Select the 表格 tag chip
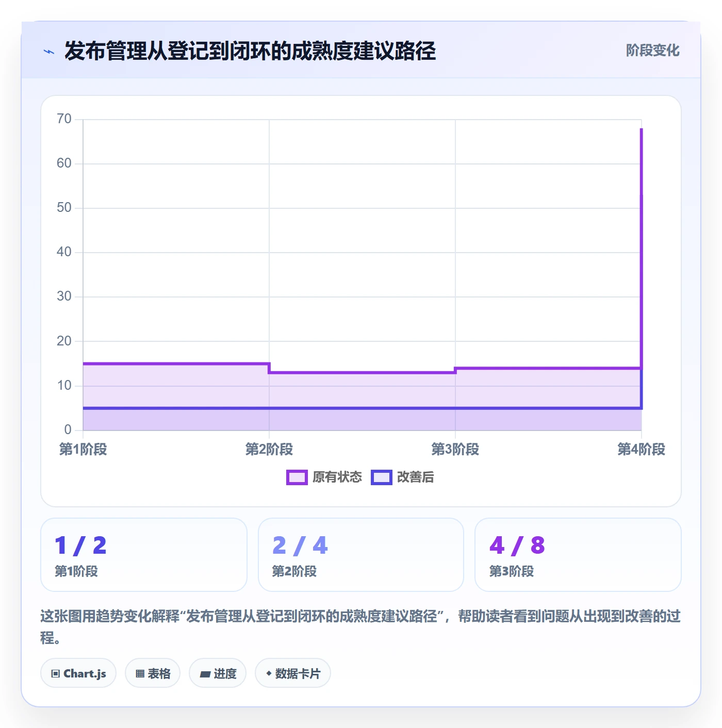 point(153,673)
